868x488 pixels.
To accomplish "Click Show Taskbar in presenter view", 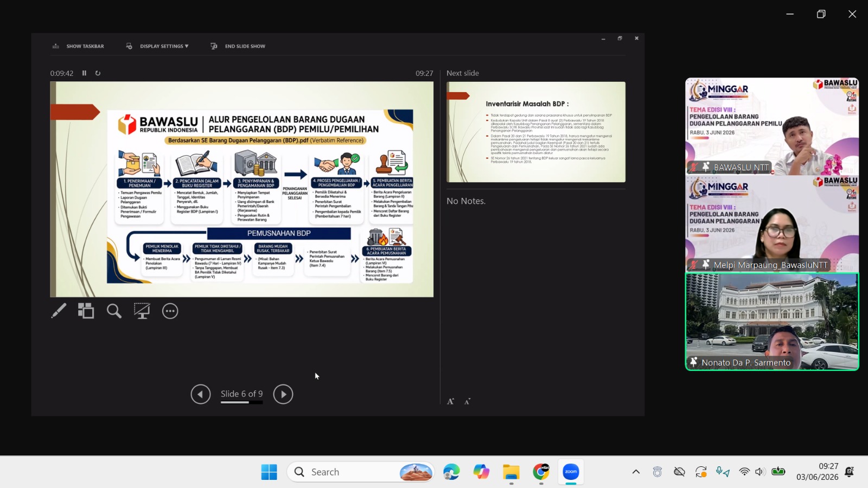I will point(78,46).
